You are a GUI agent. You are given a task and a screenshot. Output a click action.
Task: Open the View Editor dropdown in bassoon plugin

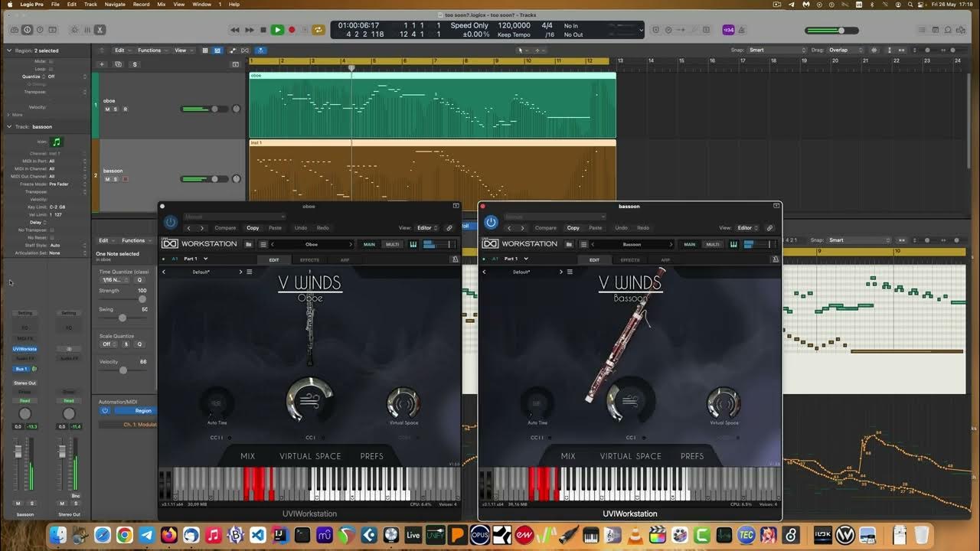[747, 227]
